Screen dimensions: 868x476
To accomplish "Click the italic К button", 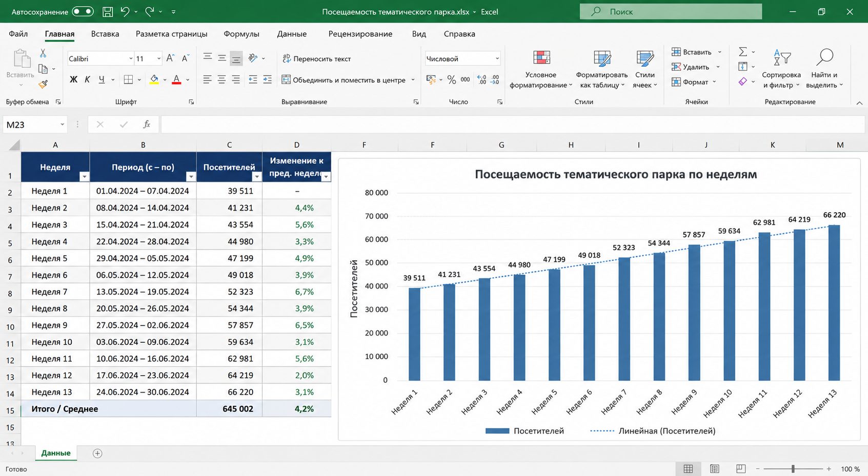I will point(87,79).
